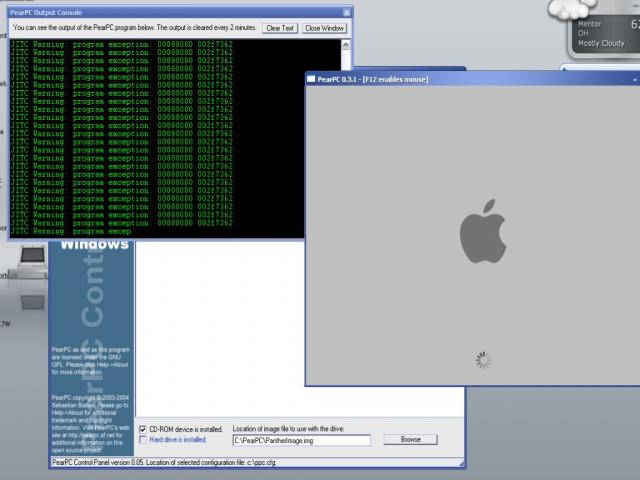Click the control panel window resize grip
The image size is (640, 480).
point(461,463)
